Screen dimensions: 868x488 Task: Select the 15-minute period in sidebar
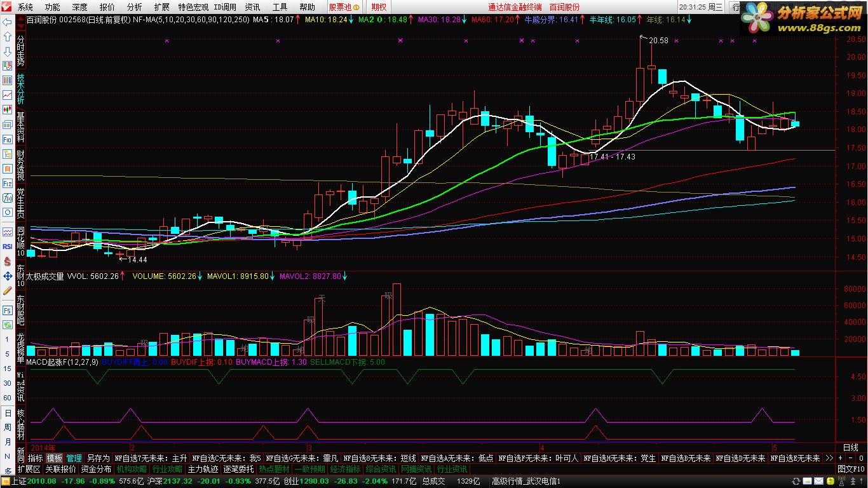click(8, 369)
